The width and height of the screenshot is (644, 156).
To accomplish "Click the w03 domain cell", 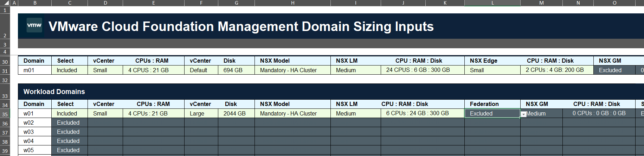I will 35,132.
